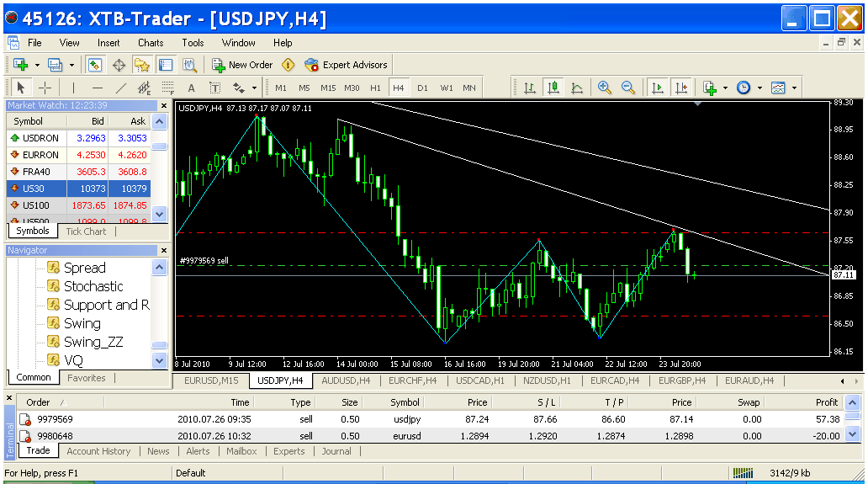The image size is (868, 484).
Task: Click the Zoom In magnifier icon
Action: 604,88
